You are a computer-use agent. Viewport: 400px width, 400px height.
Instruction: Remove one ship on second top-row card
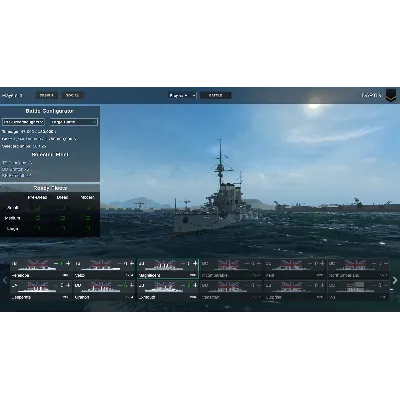[x=119, y=263]
